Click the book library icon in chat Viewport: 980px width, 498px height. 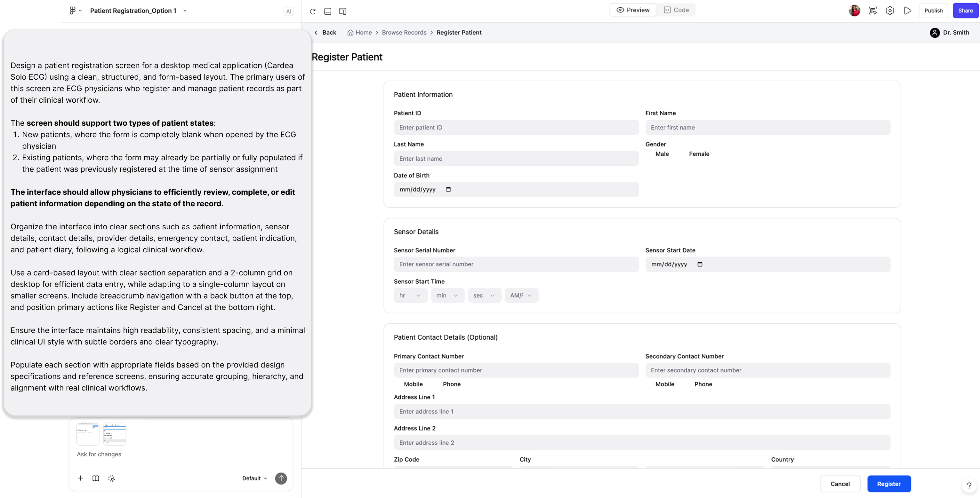click(96, 478)
